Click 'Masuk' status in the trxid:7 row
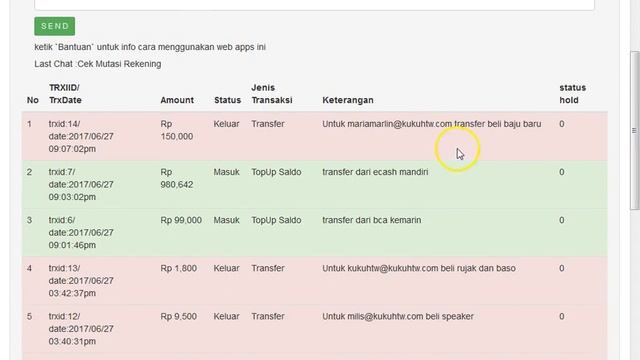Screen dimensions: 640x360 [227, 172]
